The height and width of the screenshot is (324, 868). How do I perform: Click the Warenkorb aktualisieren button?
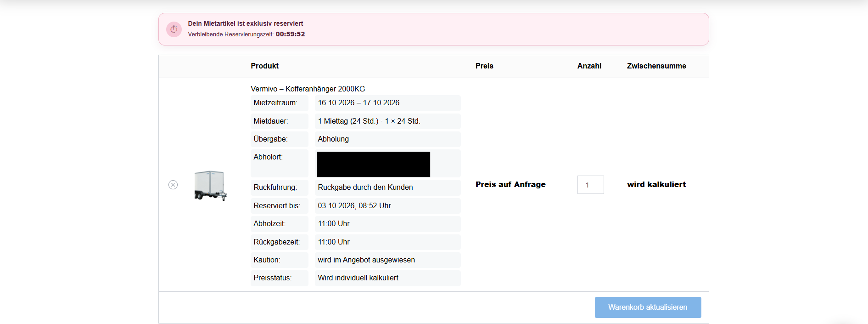click(648, 307)
